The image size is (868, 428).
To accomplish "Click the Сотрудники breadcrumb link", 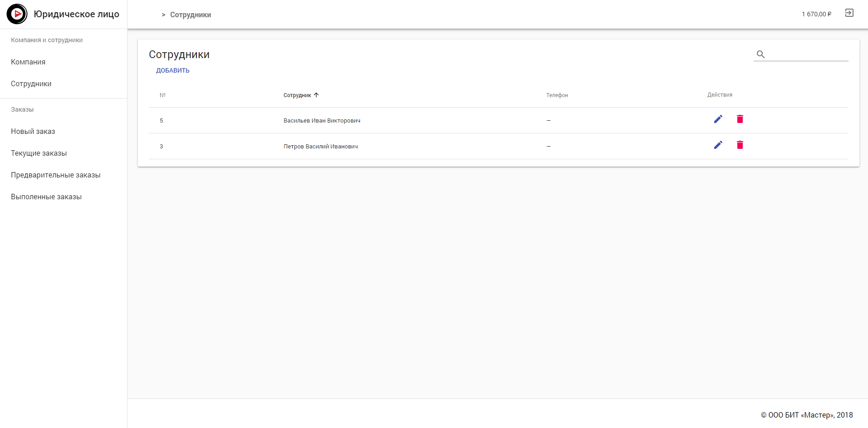I will coord(191,15).
